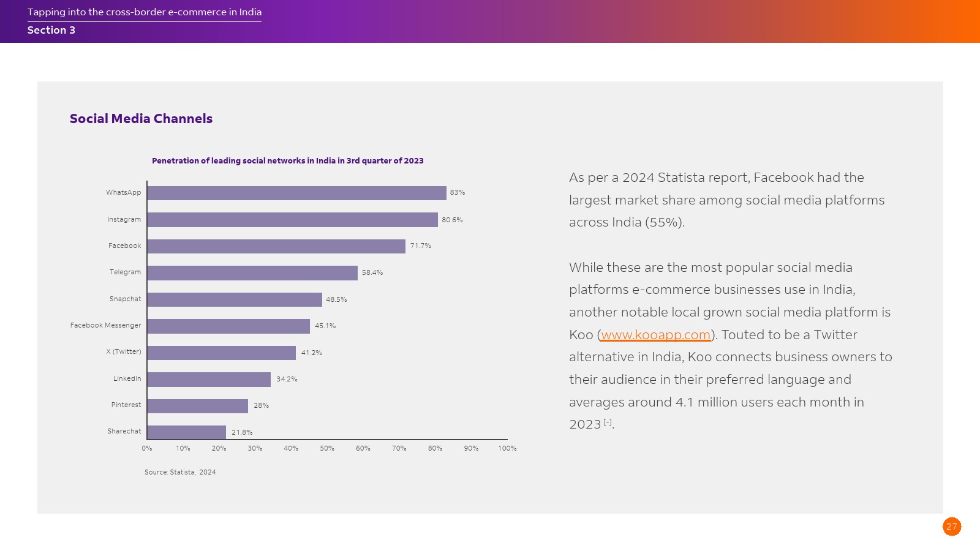Click the 100% axis tick label
Viewport: 980px width, 551px height.
[507, 449]
